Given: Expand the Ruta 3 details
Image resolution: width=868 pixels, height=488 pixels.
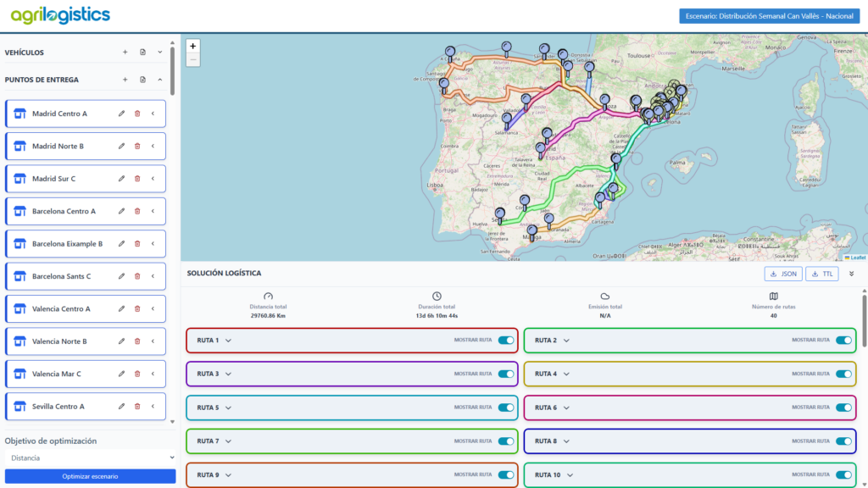Looking at the screenshot, I should (x=228, y=374).
